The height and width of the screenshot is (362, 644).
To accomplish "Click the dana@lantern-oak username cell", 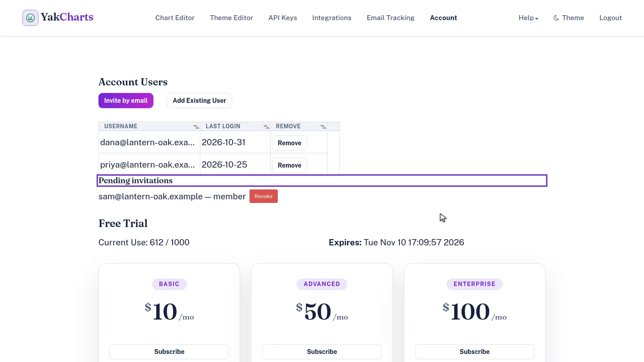I will pyautogui.click(x=149, y=142).
